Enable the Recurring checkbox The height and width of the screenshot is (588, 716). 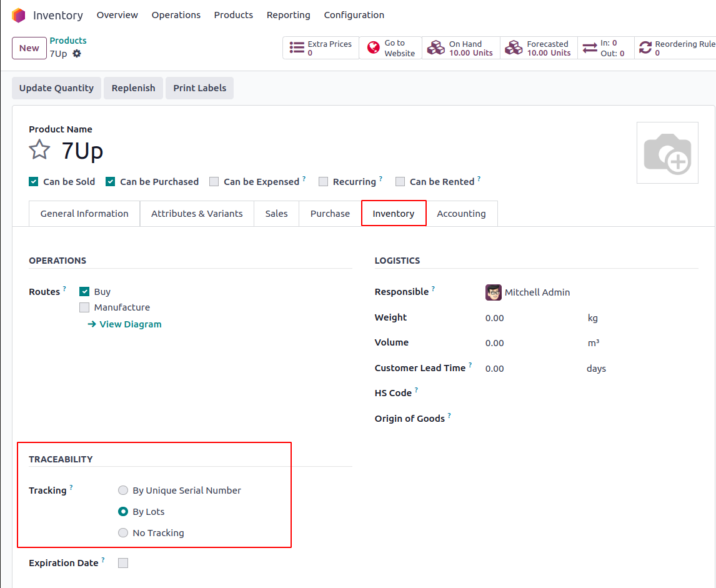click(323, 182)
